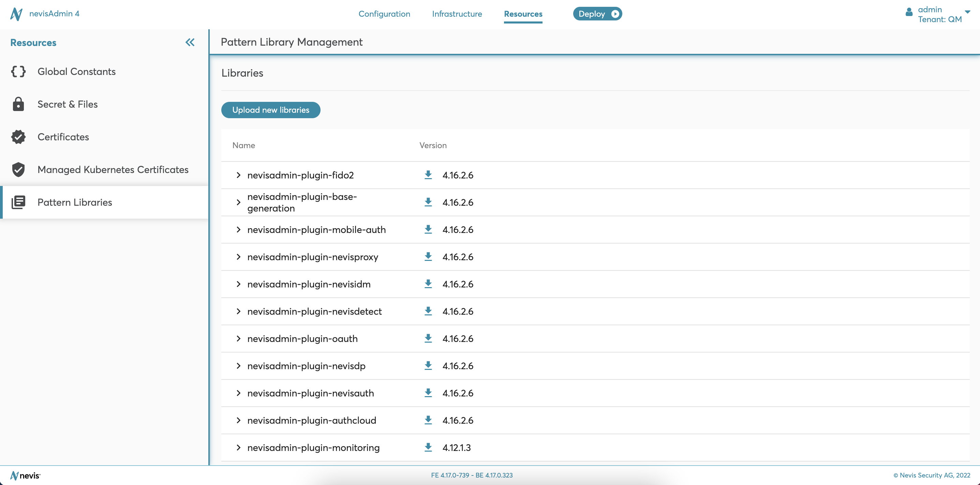Click download icon for nevisadmin-plugin-fido2
This screenshot has height=485, width=980.
pos(428,175)
